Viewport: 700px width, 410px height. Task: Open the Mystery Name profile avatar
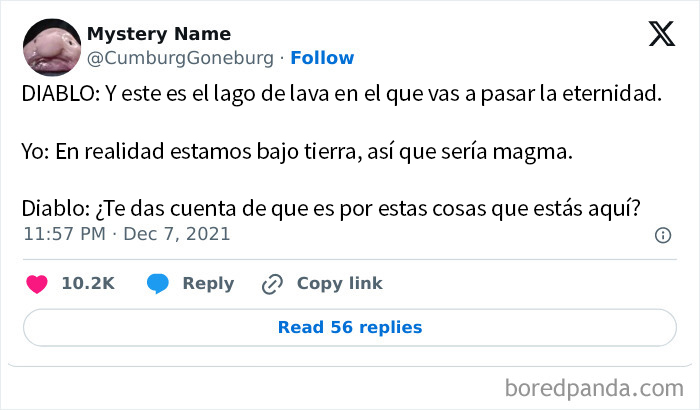pyautogui.click(x=50, y=46)
